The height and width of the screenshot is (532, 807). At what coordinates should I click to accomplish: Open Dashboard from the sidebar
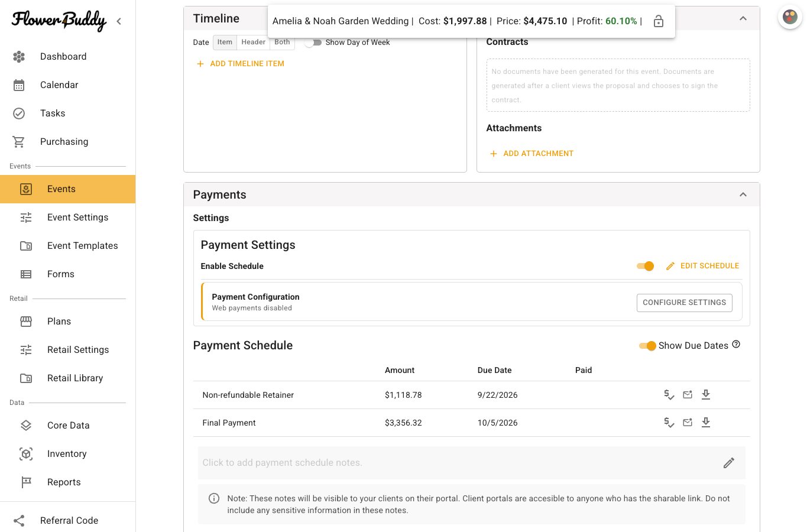coord(68,57)
